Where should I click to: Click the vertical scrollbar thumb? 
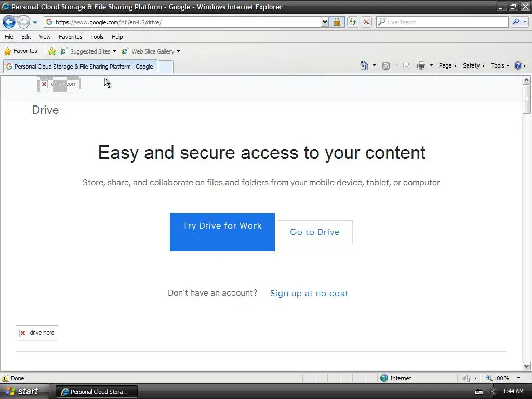pos(527,99)
